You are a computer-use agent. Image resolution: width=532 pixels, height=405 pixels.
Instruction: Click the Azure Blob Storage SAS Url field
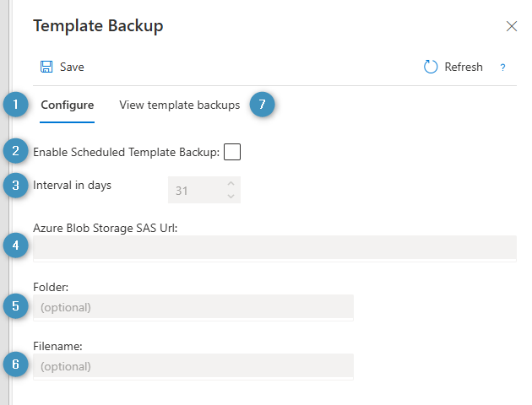coord(274,247)
